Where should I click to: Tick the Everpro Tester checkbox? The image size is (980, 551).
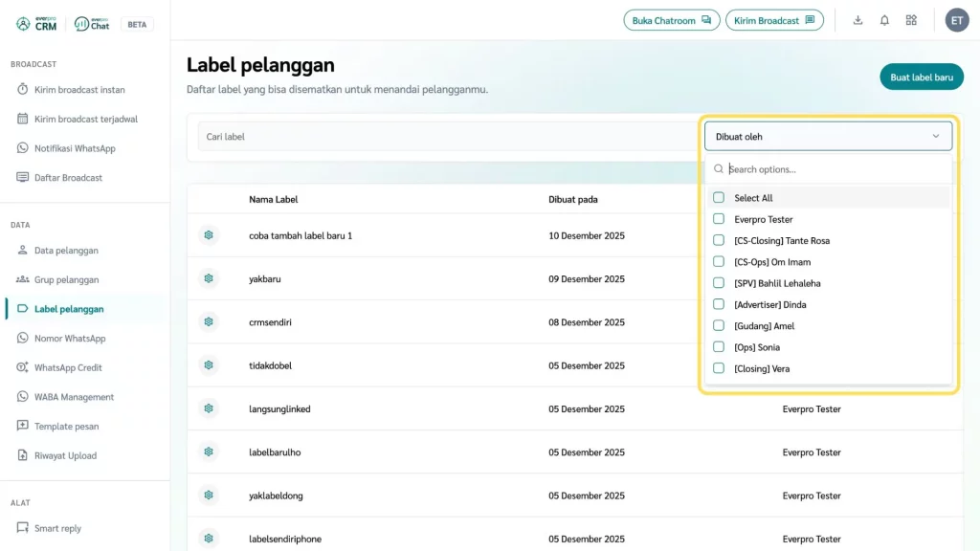click(719, 219)
